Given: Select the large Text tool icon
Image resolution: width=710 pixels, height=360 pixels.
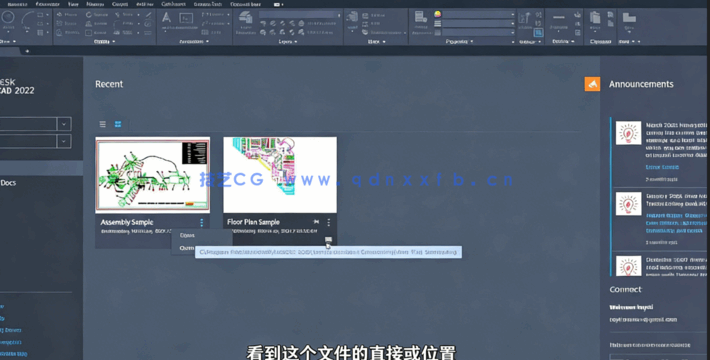Looking at the screenshot, I should click(167, 18).
